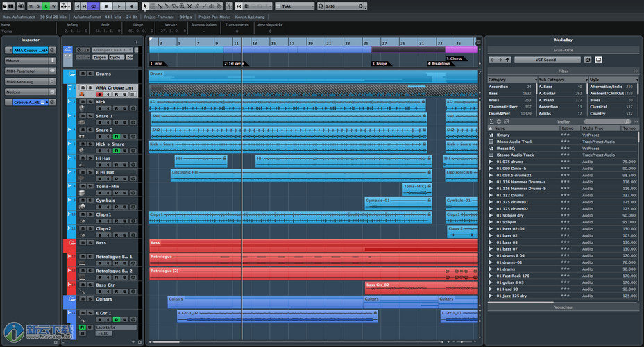
Task: Select the Play speaker tool
Action: [x=212, y=6]
